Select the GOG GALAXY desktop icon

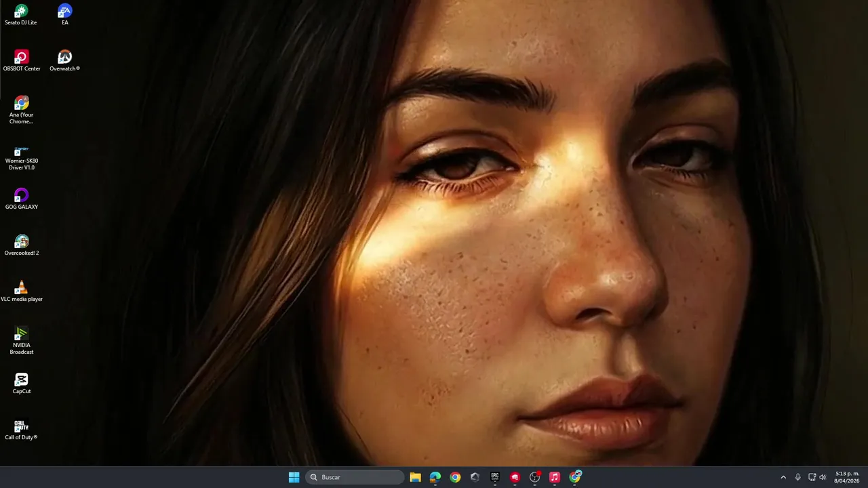point(21,199)
